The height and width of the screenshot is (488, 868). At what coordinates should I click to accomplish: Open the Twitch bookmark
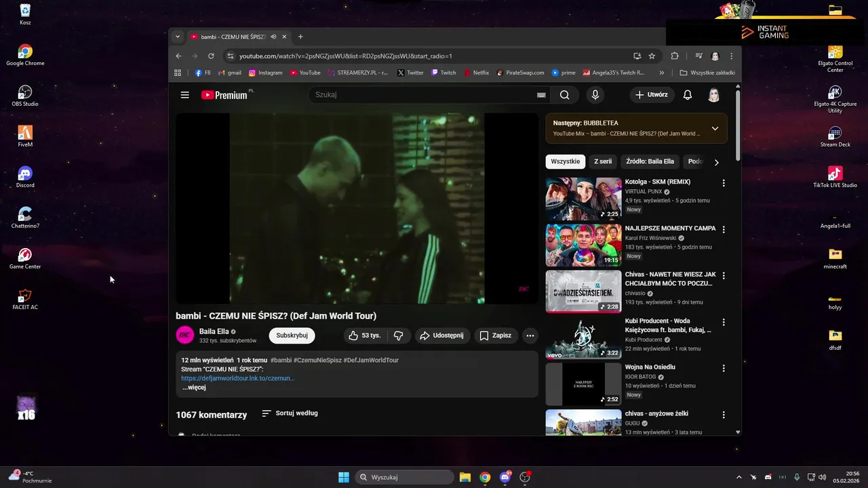(x=443, y=73)
